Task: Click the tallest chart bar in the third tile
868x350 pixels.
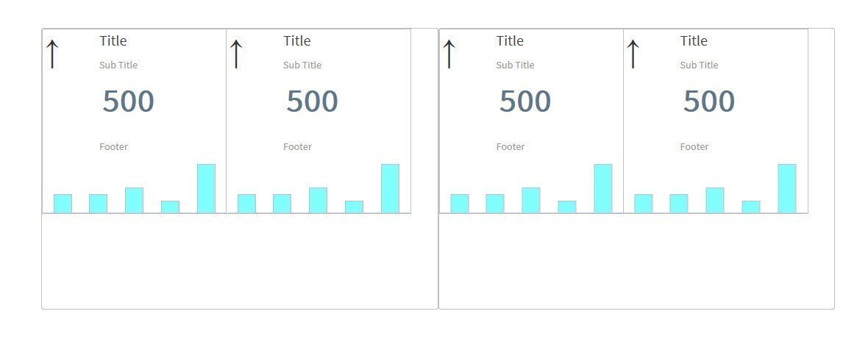Action: point(603,189)
